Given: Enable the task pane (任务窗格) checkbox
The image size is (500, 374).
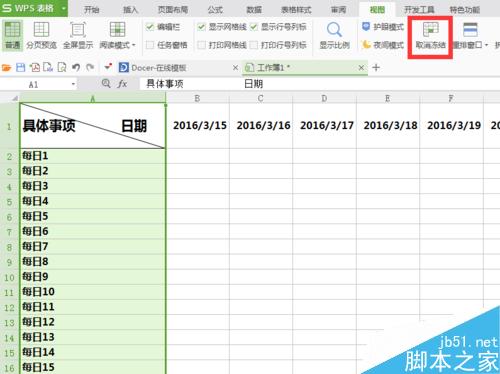Looking at the screenshot, I should [x=150, y=45].
